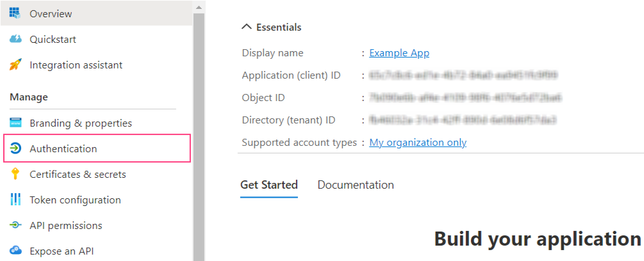The image size is (644, 261).
Task: Click the Token configuration bars icon
Action: pyautogui.click(x=15, y=200)
